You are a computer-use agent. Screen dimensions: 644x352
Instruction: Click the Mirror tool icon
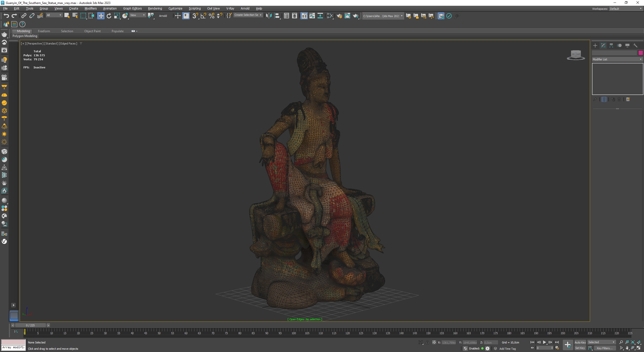[269, 16]
